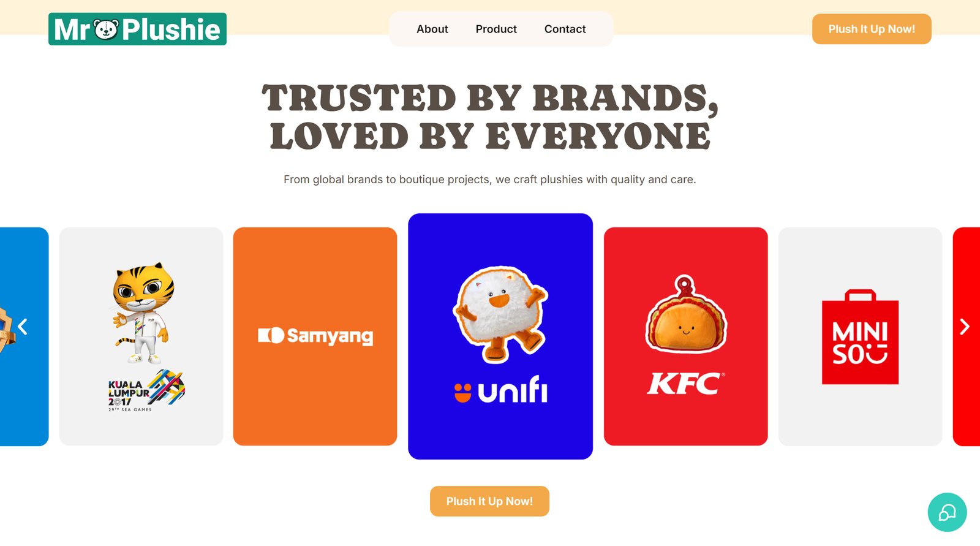Click the Samyang logo on orange card
Viewport: 980px width, 546px height.
[315, 336]
